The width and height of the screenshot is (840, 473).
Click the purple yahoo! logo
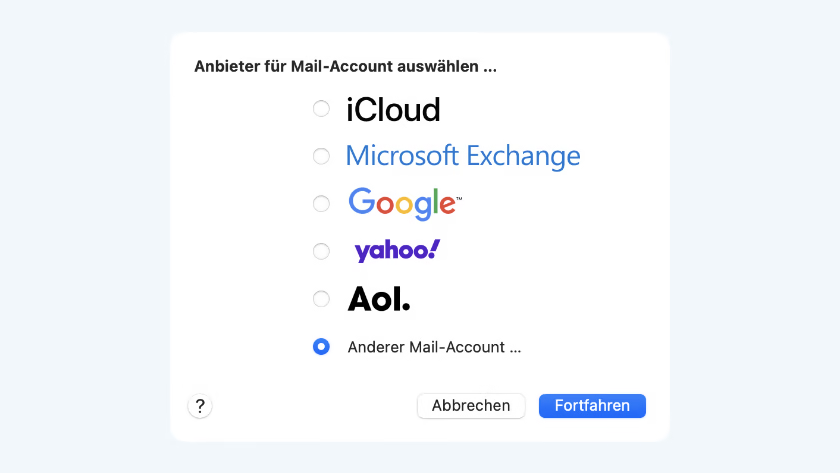tap(396, 251)
